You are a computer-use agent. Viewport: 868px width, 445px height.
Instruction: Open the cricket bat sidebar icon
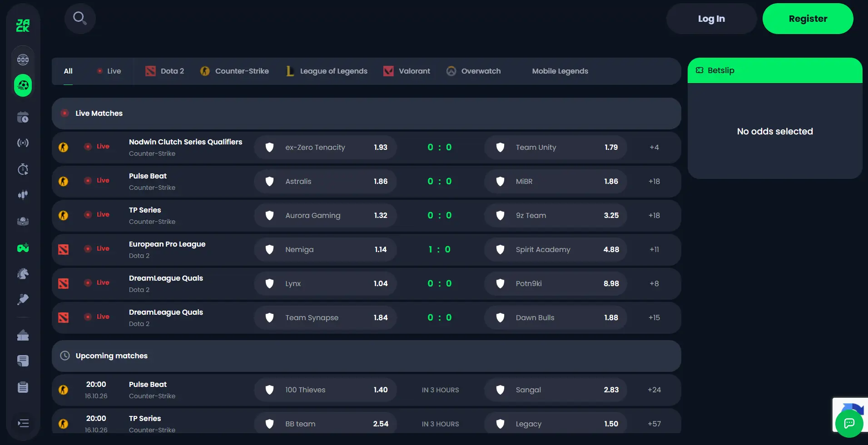pyautogui.click(x=23, y=299)
